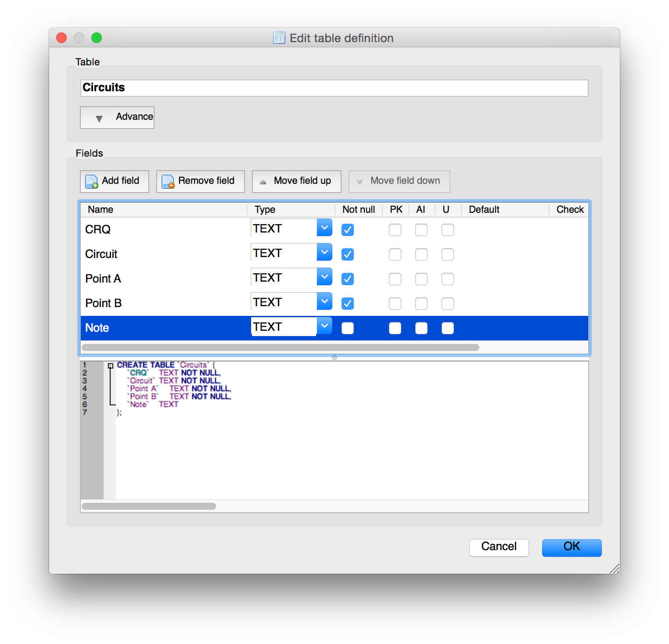Image resolution: width=669 pixels, height=644 pixels.
Task: Click the green zoom traffic light button
Action: (x=97, y=38)
